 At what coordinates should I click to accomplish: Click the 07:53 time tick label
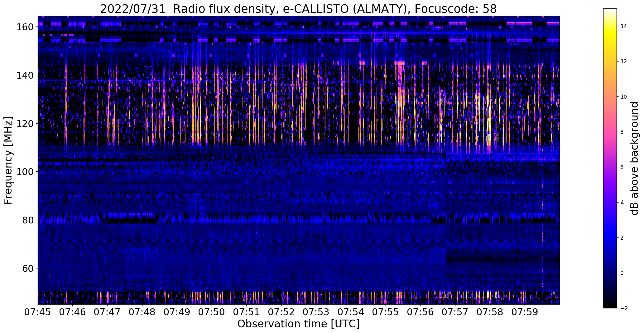point(316,312)
